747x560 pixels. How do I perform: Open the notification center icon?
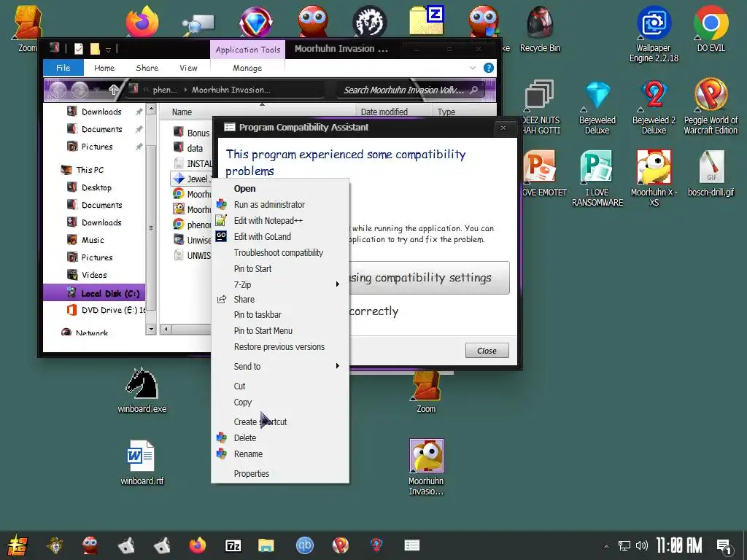(724, 546)
